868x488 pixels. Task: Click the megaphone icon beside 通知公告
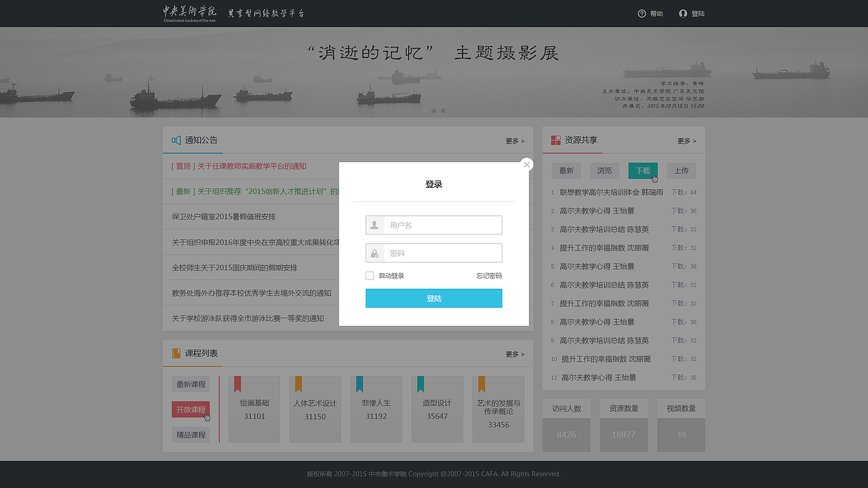[x=174, y=140]
